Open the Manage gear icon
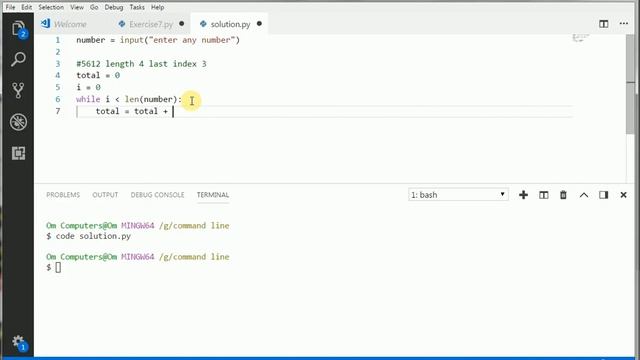The height and width of the screenshot is (360, 640). pos(18,342)
